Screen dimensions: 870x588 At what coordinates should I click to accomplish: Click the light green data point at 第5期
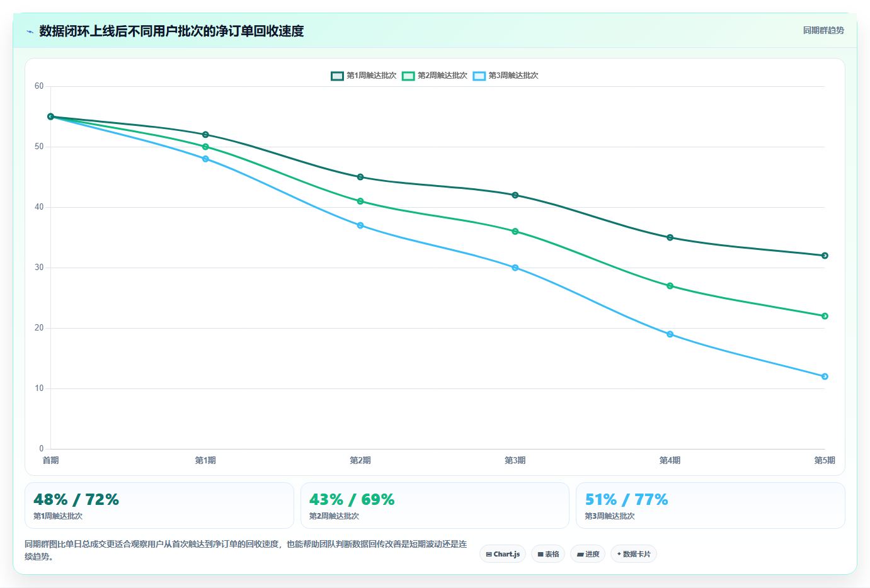point(825,316)
